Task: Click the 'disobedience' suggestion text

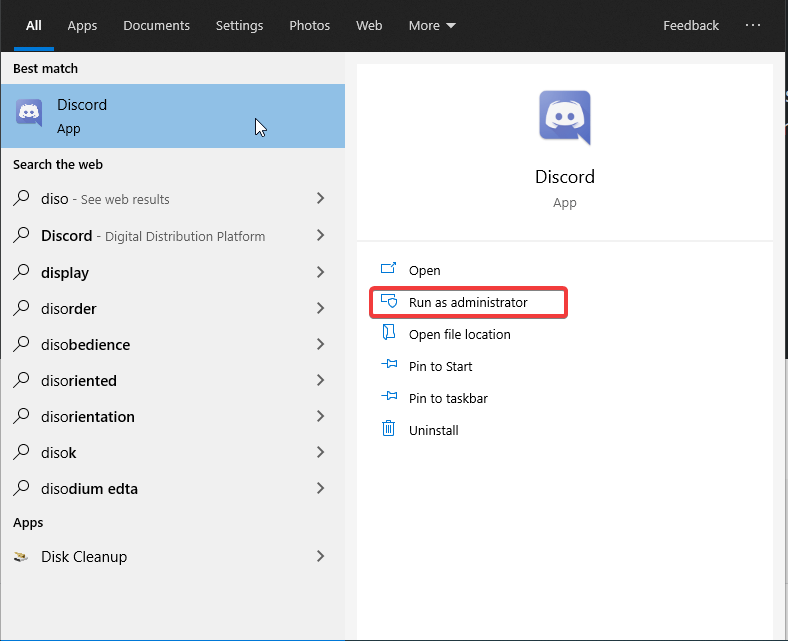Action: (85, 345)
